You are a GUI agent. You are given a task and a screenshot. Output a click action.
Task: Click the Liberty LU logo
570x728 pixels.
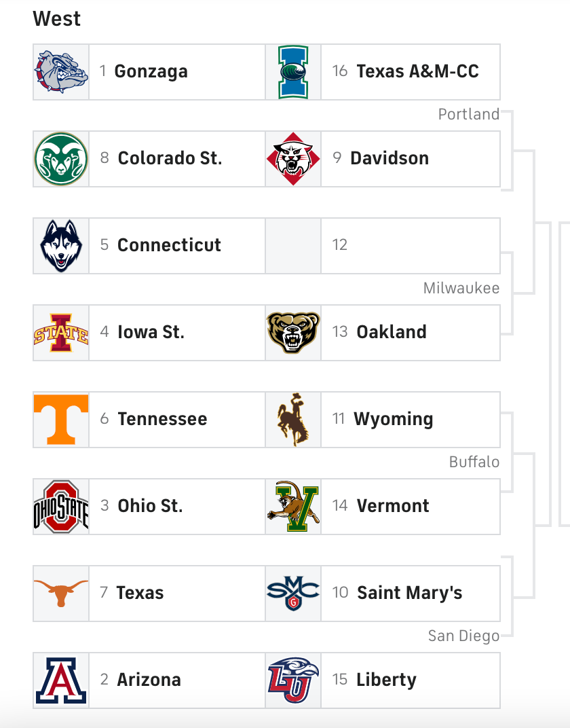point(293,680)
